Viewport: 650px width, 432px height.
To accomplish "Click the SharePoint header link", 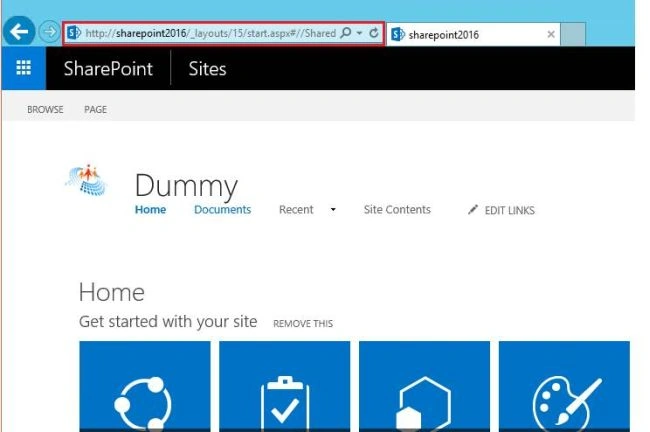I will (108, 68).
